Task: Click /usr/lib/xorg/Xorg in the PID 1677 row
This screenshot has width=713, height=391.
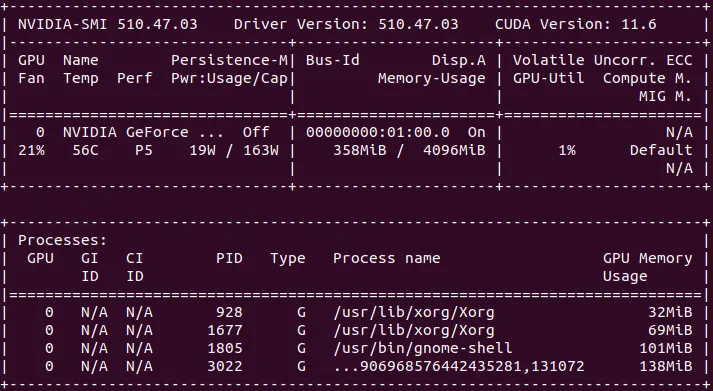Action: [x=413, y=331]
